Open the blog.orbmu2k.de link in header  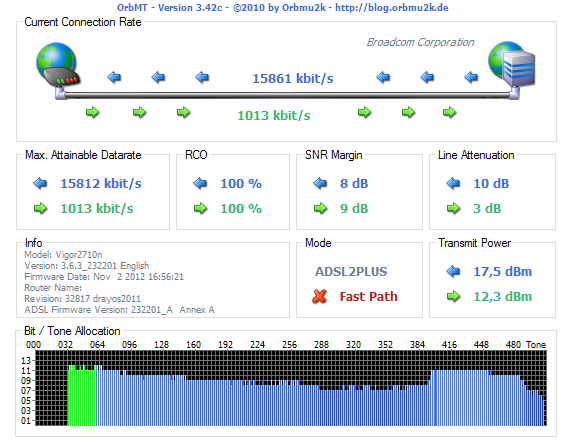click(x=392, y=8)
